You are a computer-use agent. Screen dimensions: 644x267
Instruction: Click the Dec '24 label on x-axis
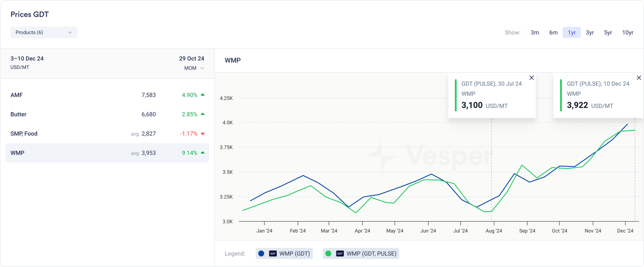point(625,231)
